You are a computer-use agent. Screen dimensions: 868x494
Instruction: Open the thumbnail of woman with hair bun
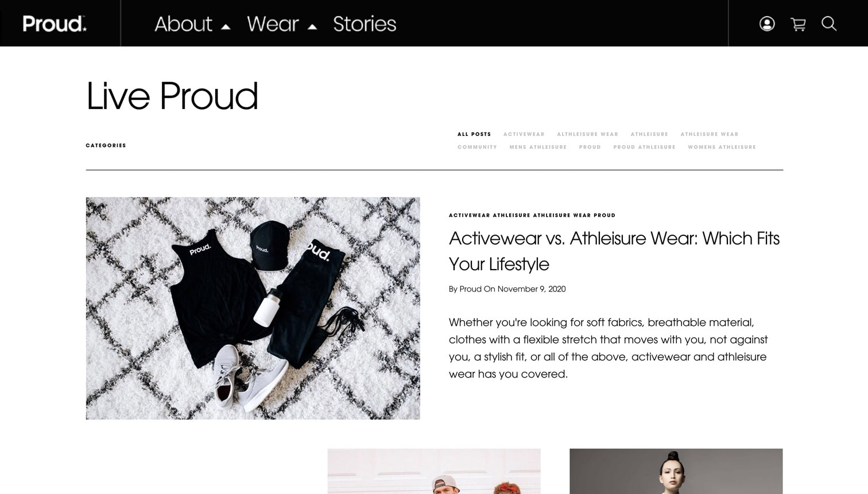coord(676,471)
